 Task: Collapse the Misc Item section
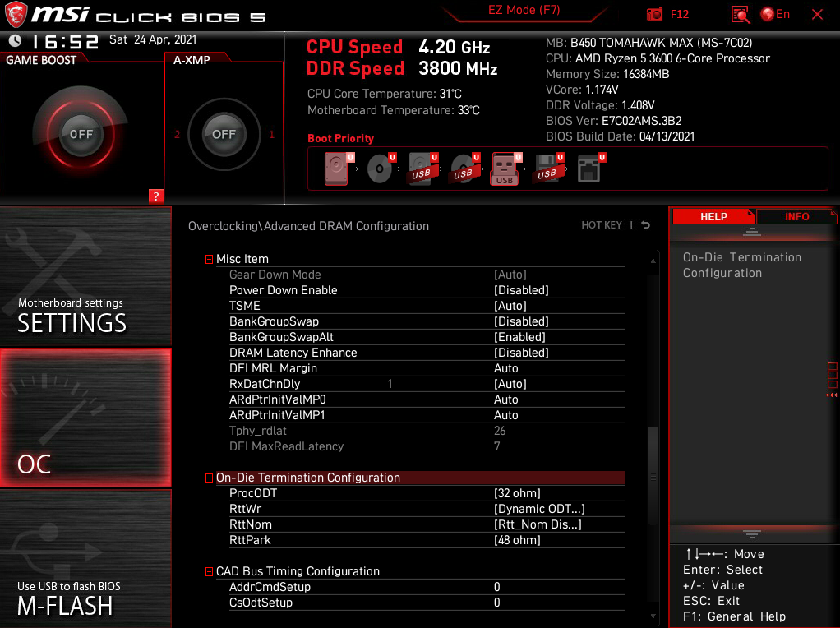[209, 260]
